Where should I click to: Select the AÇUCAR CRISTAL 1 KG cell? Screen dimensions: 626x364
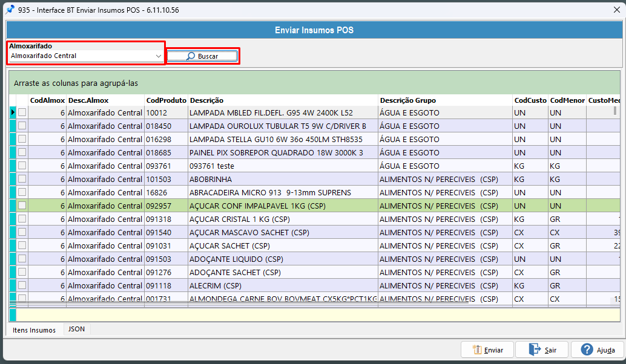283,219
